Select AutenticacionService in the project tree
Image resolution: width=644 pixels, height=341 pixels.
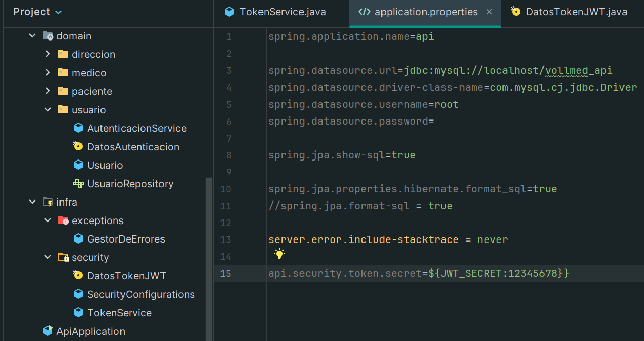click(x=137, y=128)
